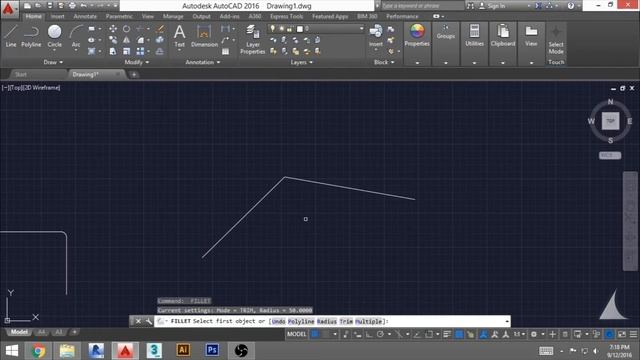Viewport: 640px width, 360px height.
Task: Switch to the Manage ribbon tab
Action: (173, 16)
